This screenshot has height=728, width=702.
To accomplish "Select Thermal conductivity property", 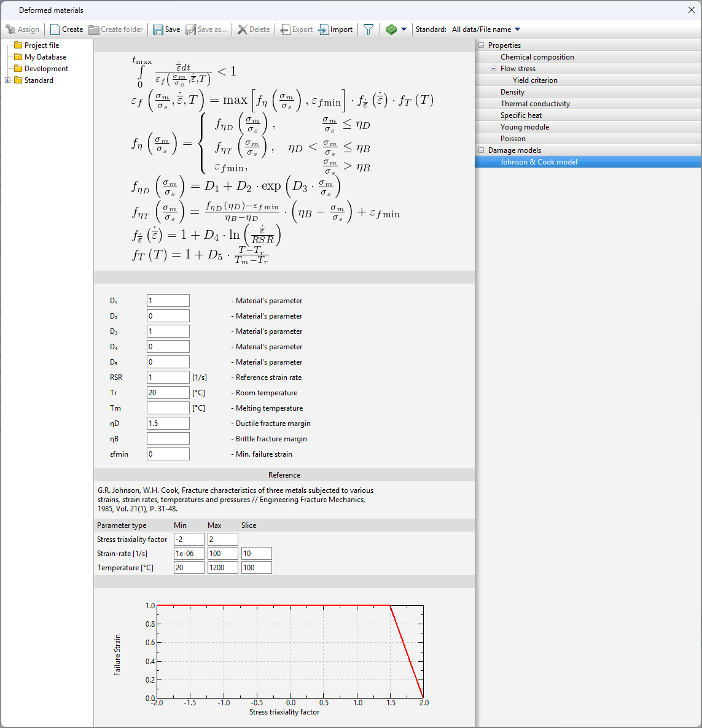I will (534, 104).
